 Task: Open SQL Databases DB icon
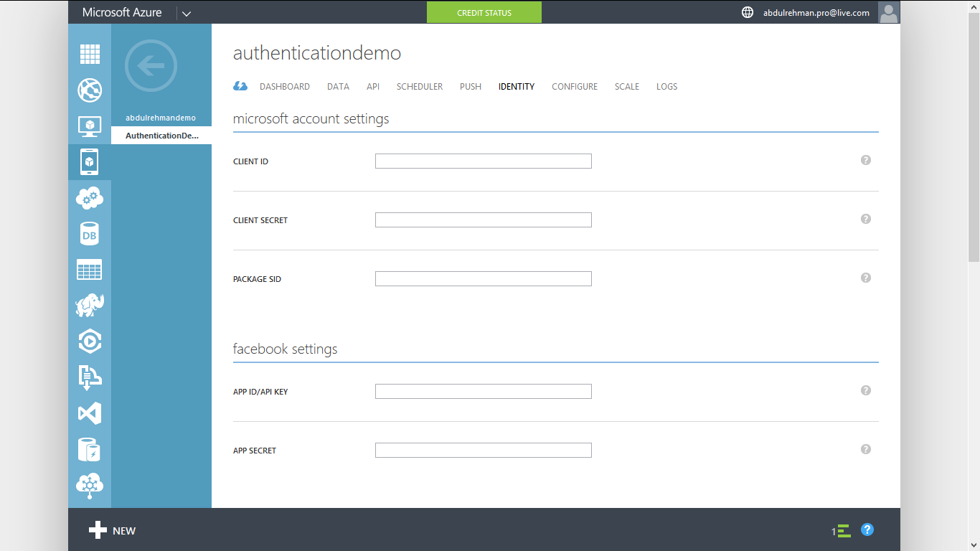pos(90,234)
